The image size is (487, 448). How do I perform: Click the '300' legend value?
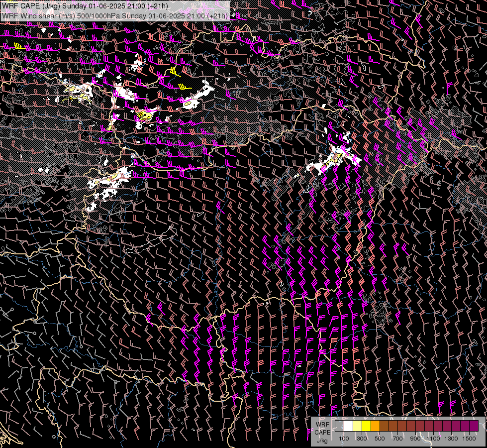pyautogui.click(x=362, y=439)
